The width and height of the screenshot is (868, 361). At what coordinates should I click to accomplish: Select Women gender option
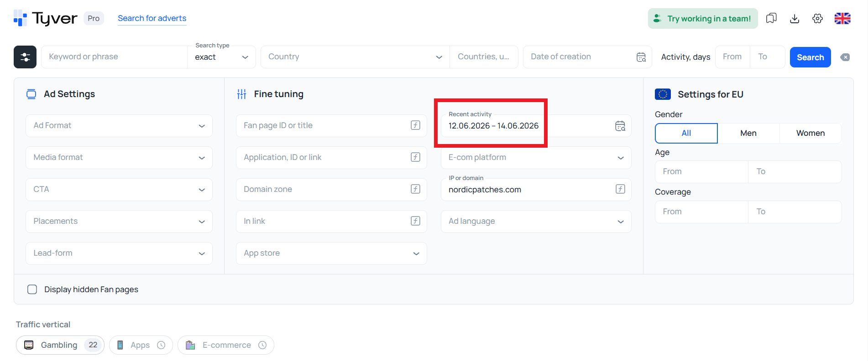pyautogui.click(x=810, y=133)
